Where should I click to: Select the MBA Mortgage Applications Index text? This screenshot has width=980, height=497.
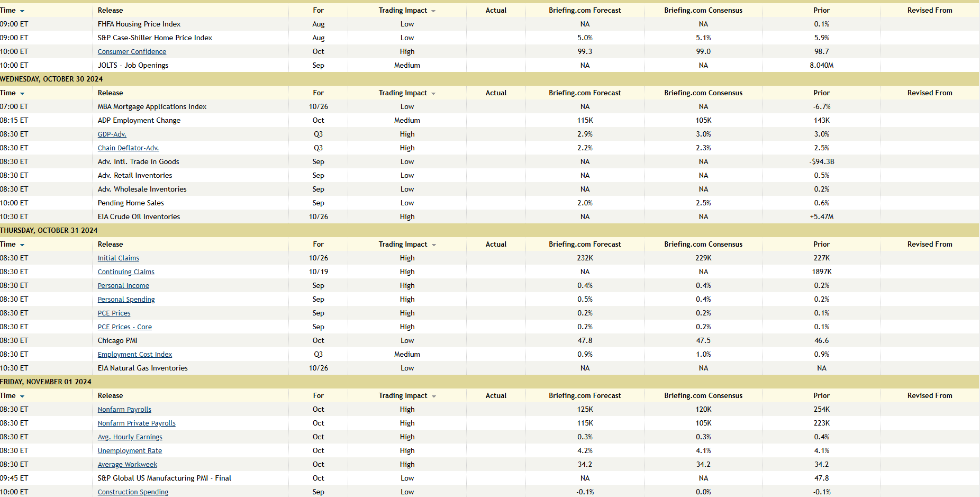152,106
